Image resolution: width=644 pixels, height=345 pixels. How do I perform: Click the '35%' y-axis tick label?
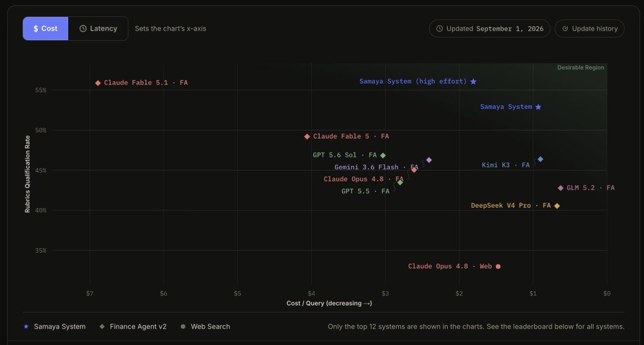point(41,250)
